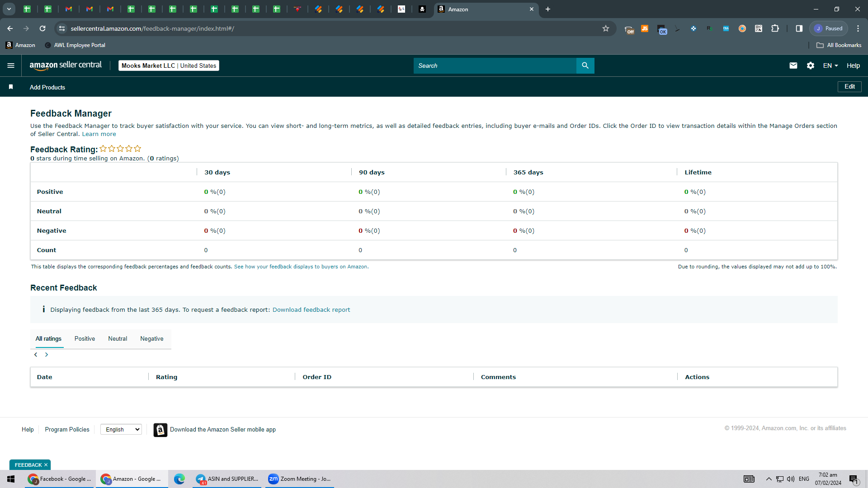This screenshot has width=868, height=488.
Task: Switch to Zoom Meeting in the taskbar
Action: tap(300, 479)
